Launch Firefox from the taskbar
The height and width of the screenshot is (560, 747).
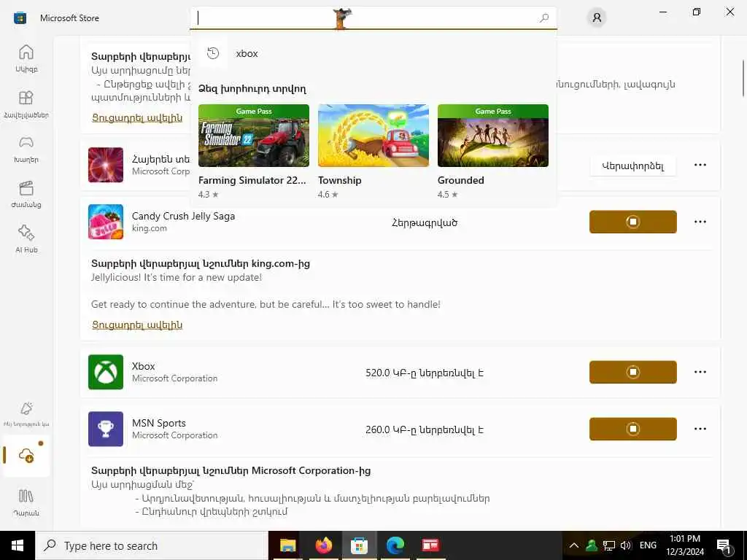click(323, 545)
